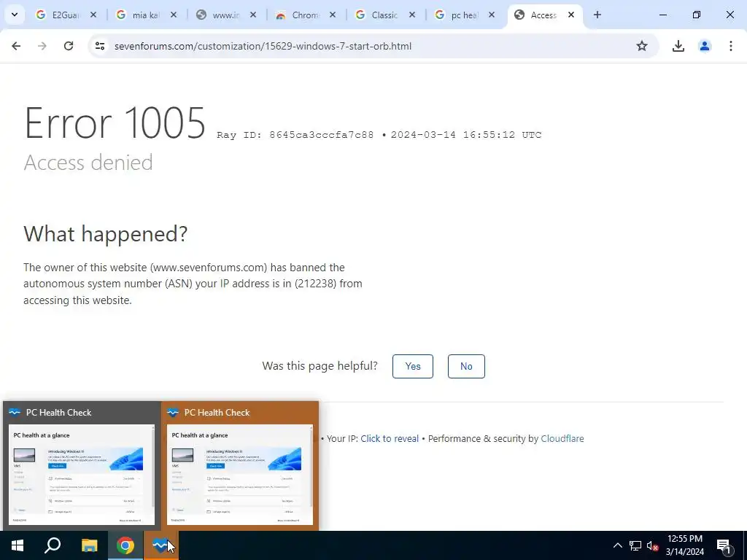Close the www.in tab
Screen dimensions: 747x560
coord(253,15)
